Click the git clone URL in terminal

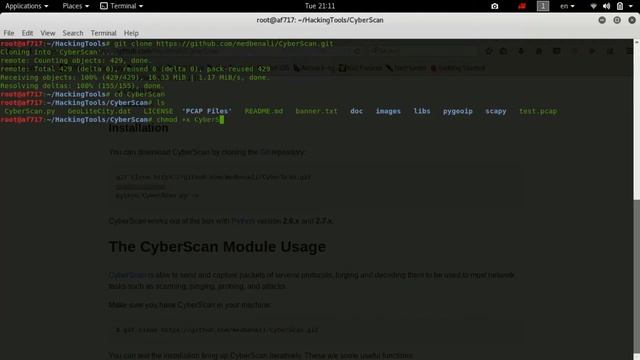point(244,44)
